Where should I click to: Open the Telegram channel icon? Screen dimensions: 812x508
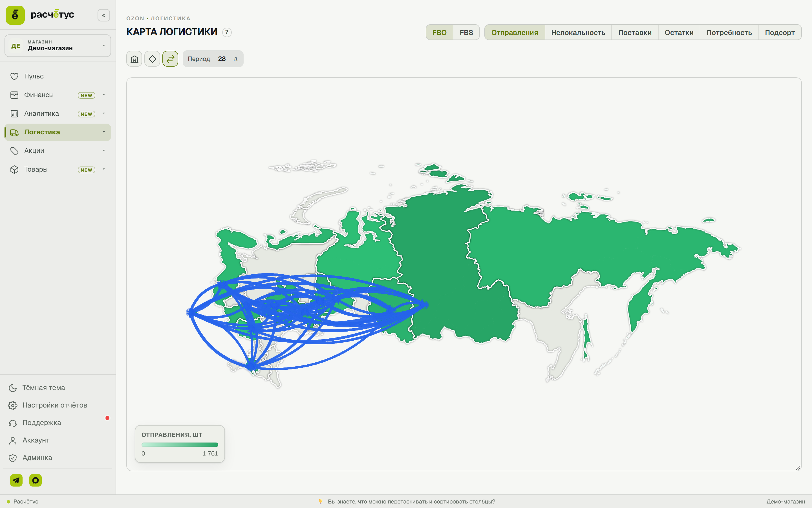[x=16, y=480]
